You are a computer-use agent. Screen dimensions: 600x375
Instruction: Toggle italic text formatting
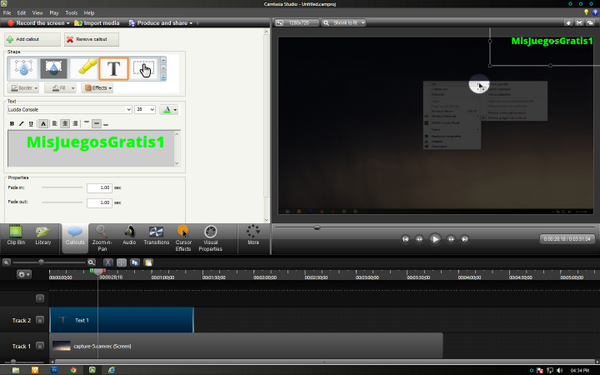21,124
